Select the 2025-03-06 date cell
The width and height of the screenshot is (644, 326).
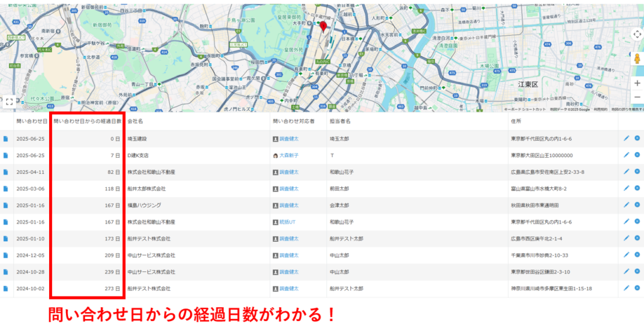30,189
